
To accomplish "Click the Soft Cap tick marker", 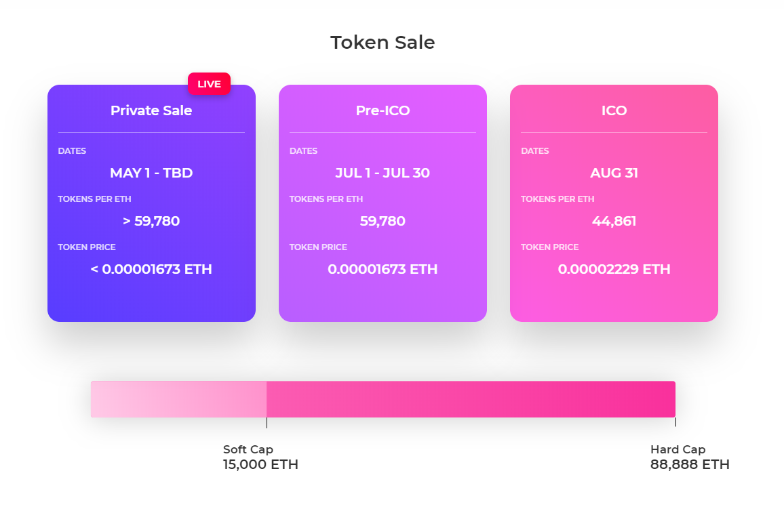I will tap(267, 423).
